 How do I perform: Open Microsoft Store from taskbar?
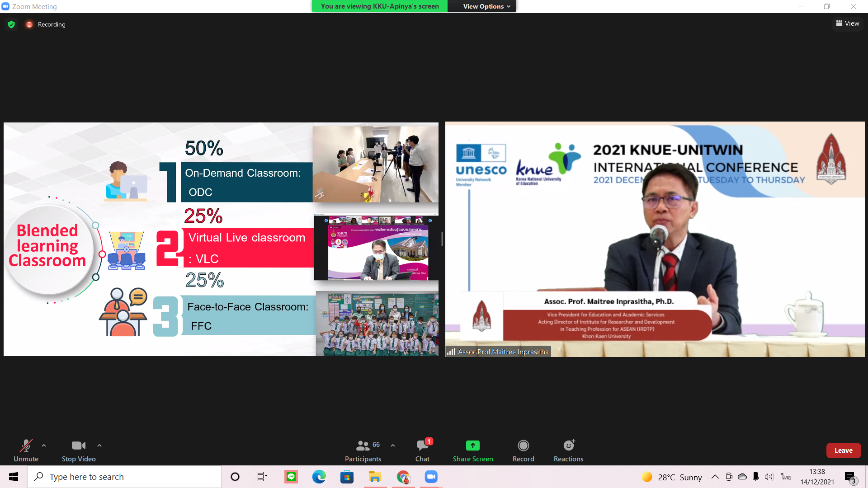tap(347, 477)
